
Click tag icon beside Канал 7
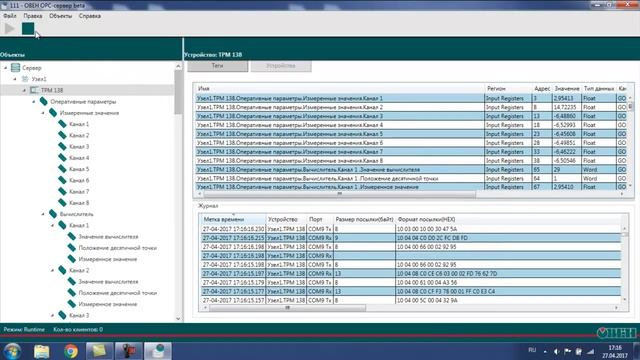point(62,191)
